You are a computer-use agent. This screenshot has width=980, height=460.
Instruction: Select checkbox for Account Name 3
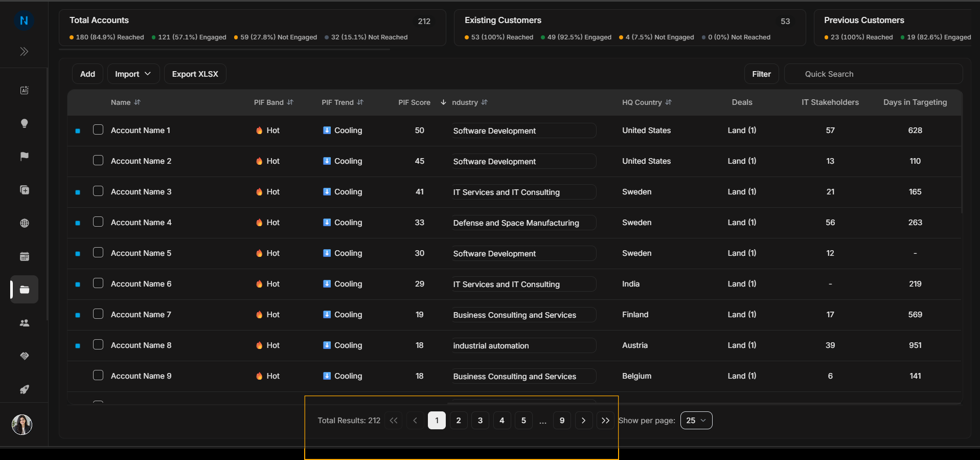click(98, 191)
